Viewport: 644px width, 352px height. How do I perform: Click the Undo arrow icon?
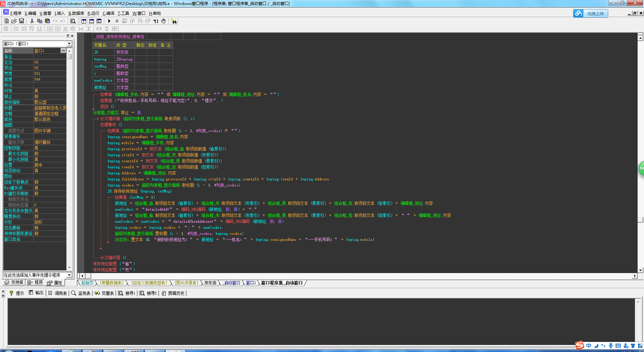(63, 21)
